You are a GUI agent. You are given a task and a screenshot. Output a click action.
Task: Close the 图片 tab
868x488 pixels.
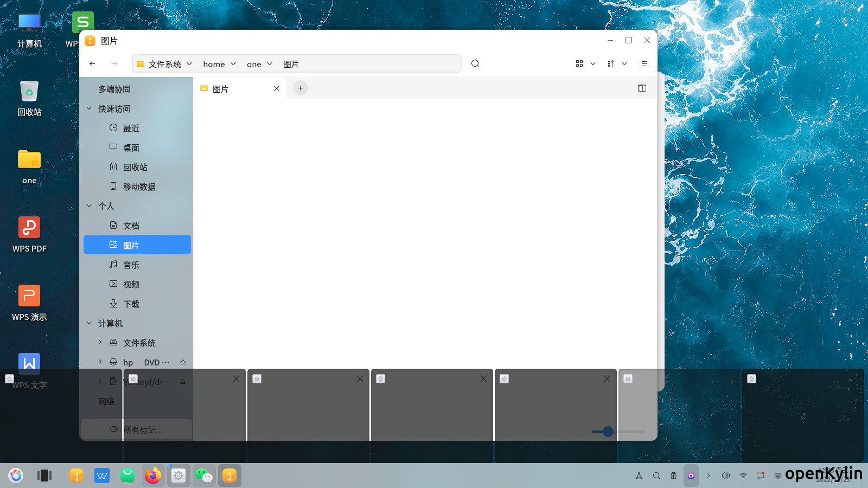[277, 88]
